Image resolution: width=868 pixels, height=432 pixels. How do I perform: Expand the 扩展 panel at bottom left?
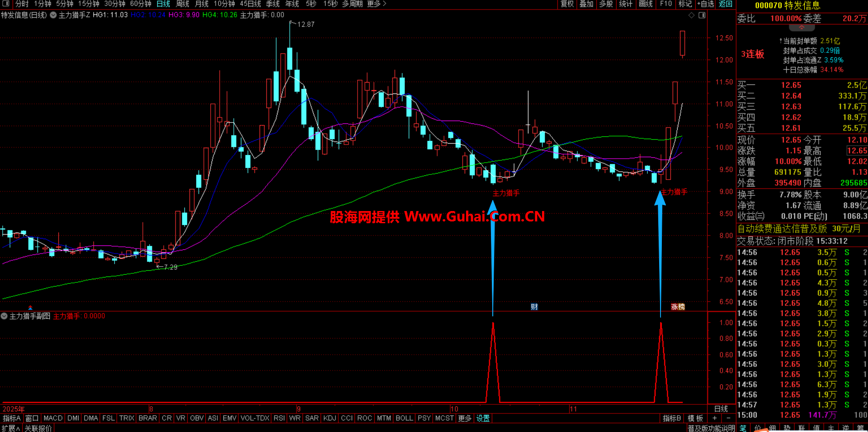coord(11,428)
